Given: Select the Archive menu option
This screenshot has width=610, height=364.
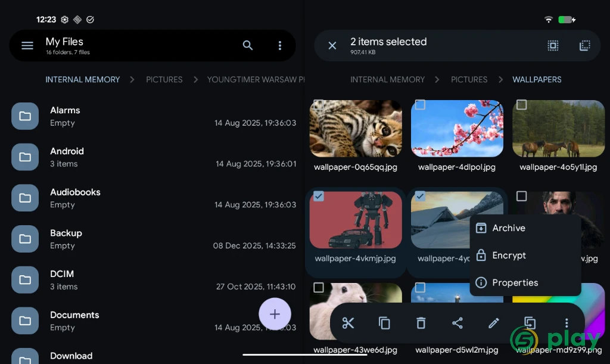Looking at the screenshot, I should [525, 228].
